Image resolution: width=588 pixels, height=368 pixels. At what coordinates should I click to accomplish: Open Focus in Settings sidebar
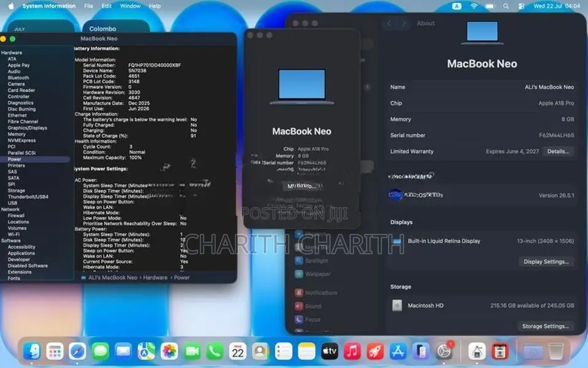[x=308, y=320]
